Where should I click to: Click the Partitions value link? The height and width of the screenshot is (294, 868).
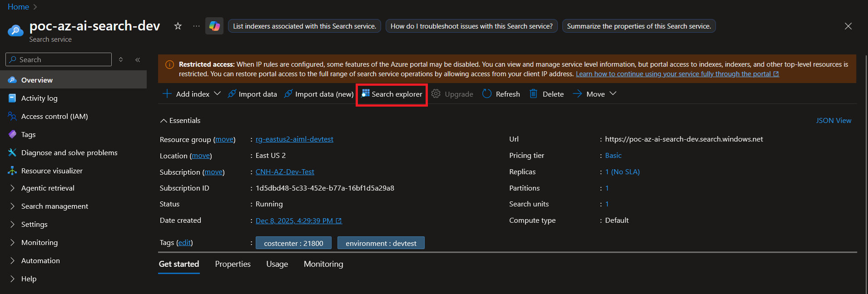[607, 188]
